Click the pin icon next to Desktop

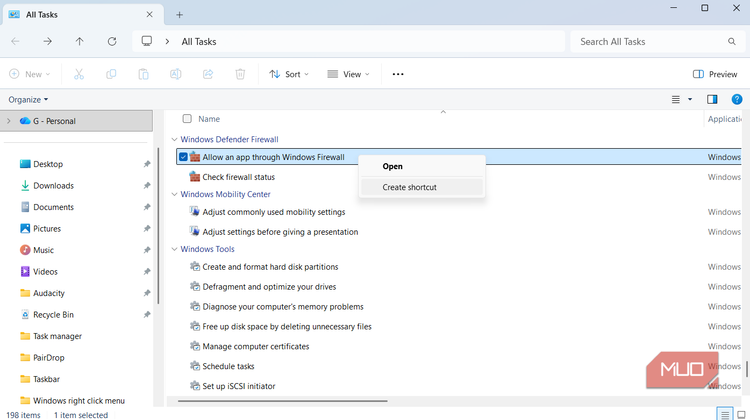(x=147, y=164)
